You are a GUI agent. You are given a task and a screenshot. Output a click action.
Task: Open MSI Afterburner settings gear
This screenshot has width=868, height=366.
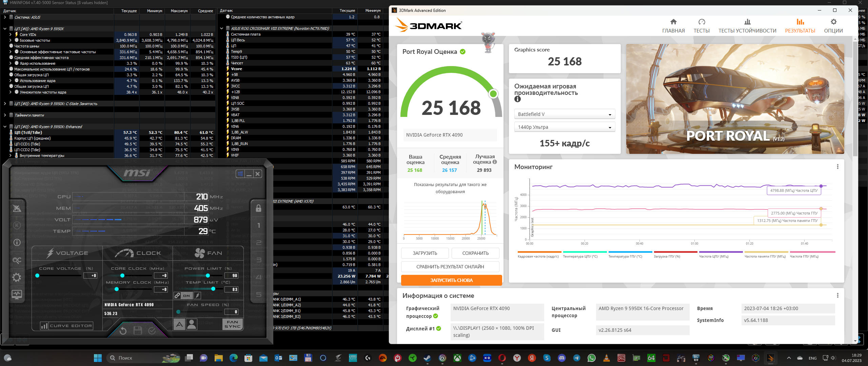[17, 278]
